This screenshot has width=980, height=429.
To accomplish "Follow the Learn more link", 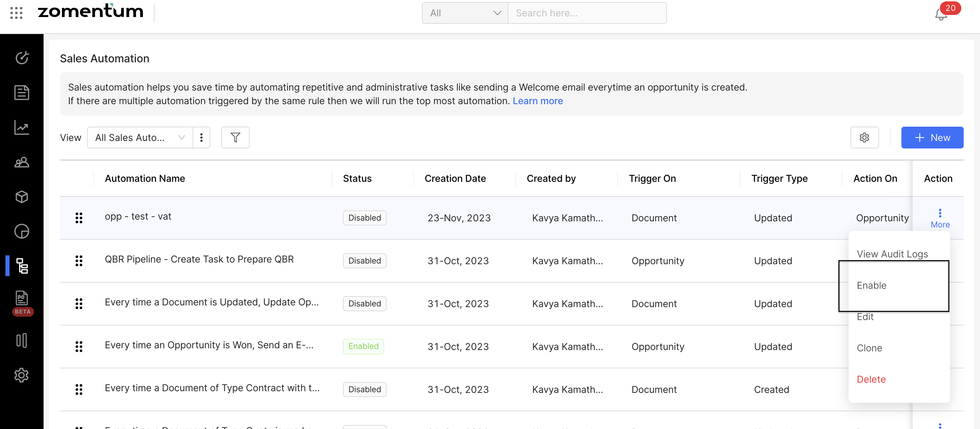I will 537,101.
